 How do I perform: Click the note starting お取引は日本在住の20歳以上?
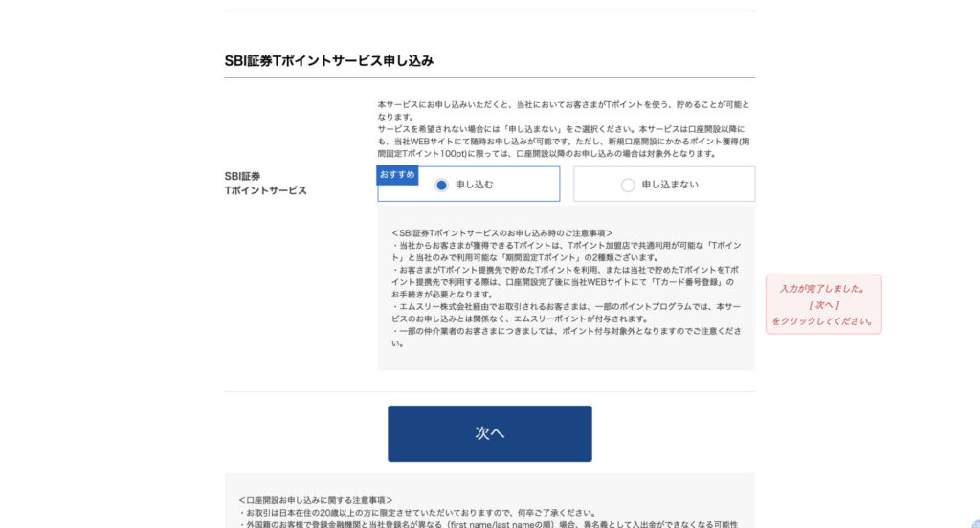417,513
